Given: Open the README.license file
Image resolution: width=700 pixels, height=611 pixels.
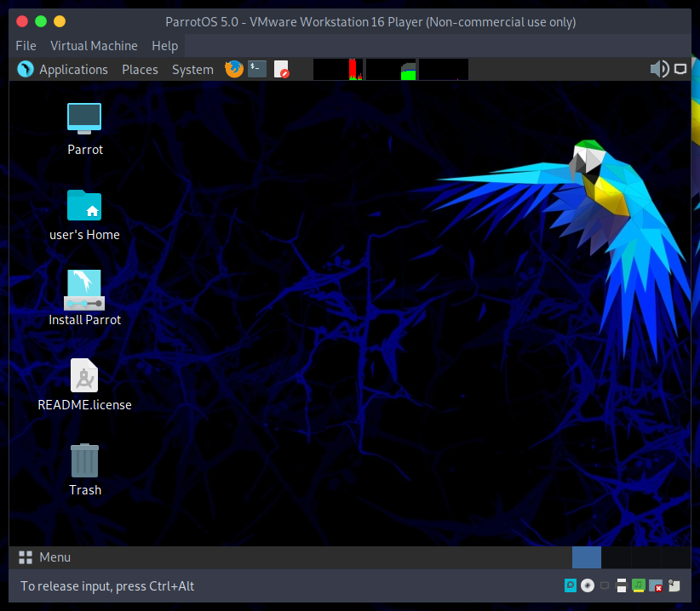Looking at the screenshot, I should (84, 375).
